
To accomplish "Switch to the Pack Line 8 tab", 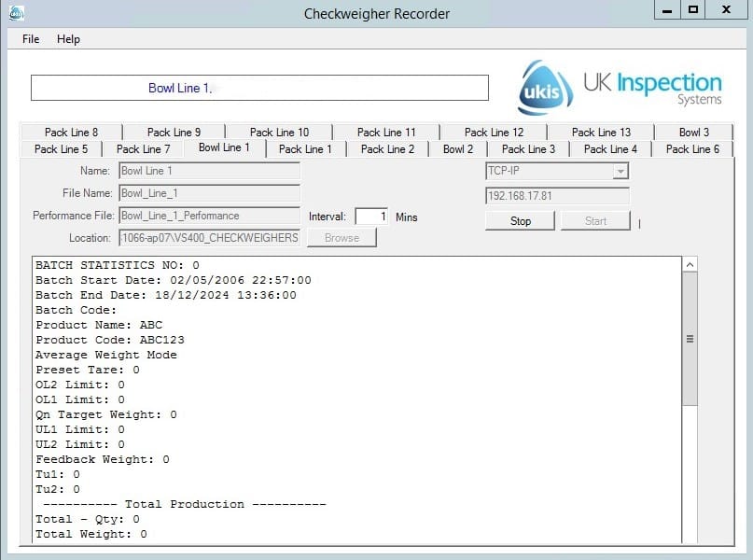I will (x=71, y=133).
